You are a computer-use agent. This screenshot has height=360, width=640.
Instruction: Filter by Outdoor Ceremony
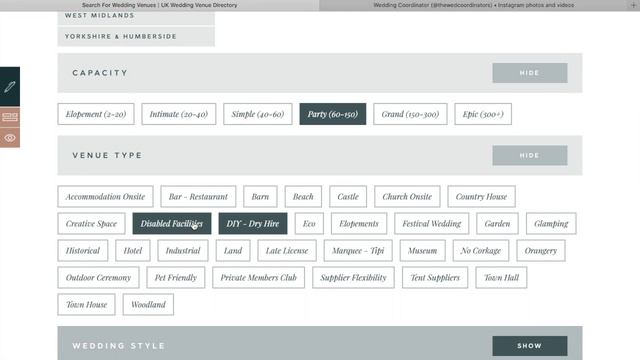98,278
